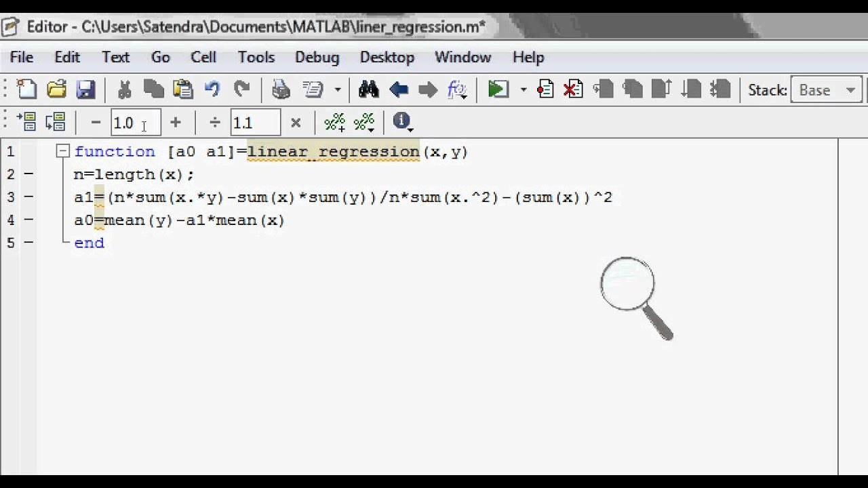Click the Evaluate cell icon
Image resolution: width=868 pixels, height=488 pixels.
tap(26, 122)
